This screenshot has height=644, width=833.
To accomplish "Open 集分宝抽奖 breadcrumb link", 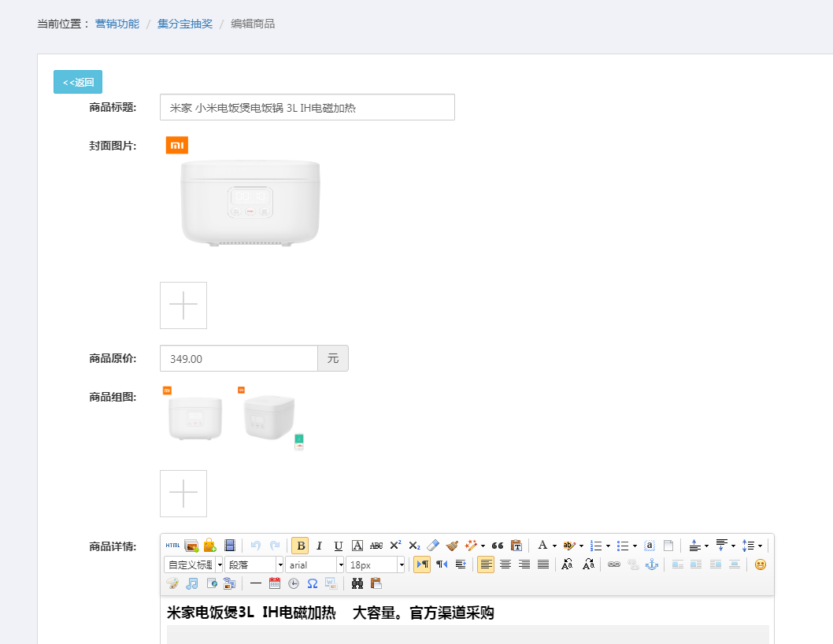I will pos(185,24).
